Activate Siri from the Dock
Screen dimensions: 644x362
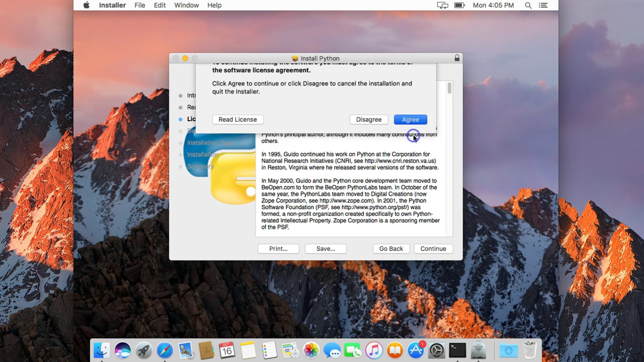[123, 350]
